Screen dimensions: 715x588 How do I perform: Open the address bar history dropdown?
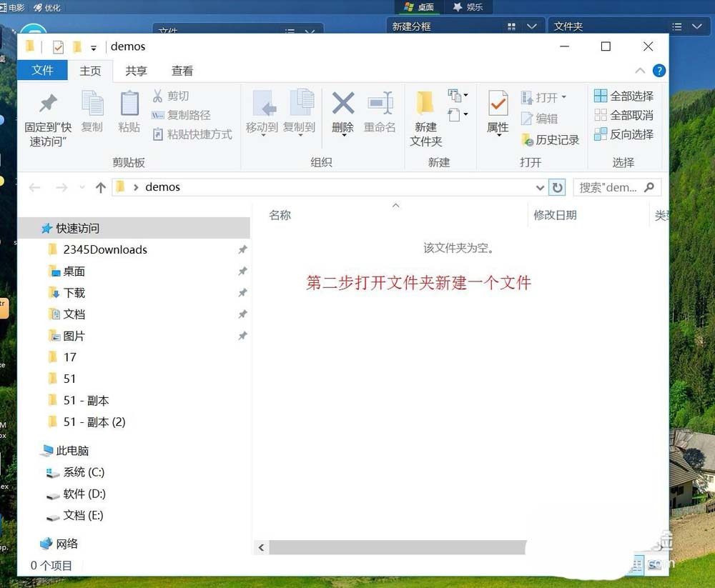click(541, 187)
